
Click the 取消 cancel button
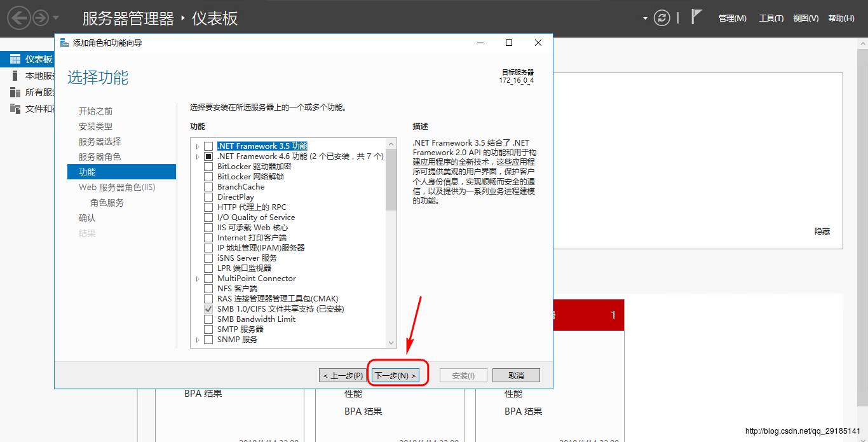(516, 375)
